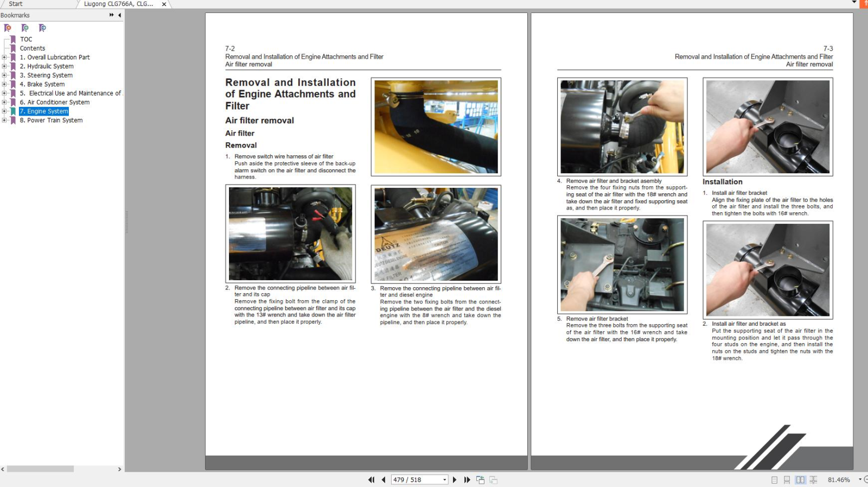Click the go-to bookmark arrow icon
This screenshot has width=868, height=487.
(x=42, y=28)
